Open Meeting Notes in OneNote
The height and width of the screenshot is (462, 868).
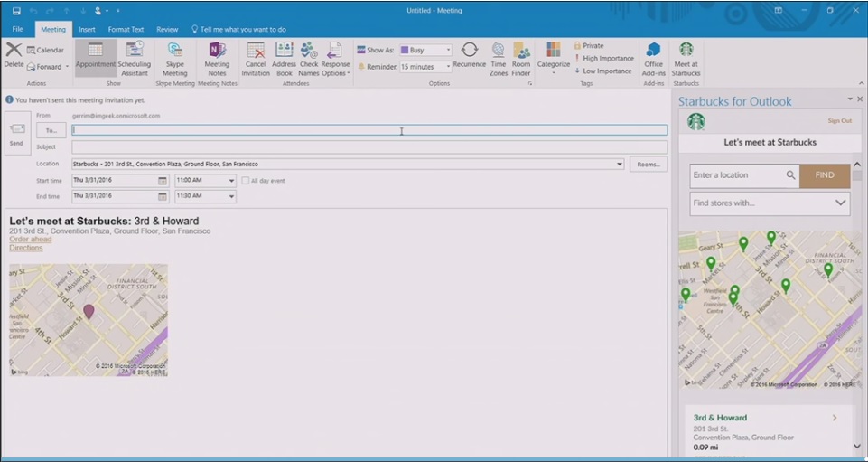pos(217,58)
